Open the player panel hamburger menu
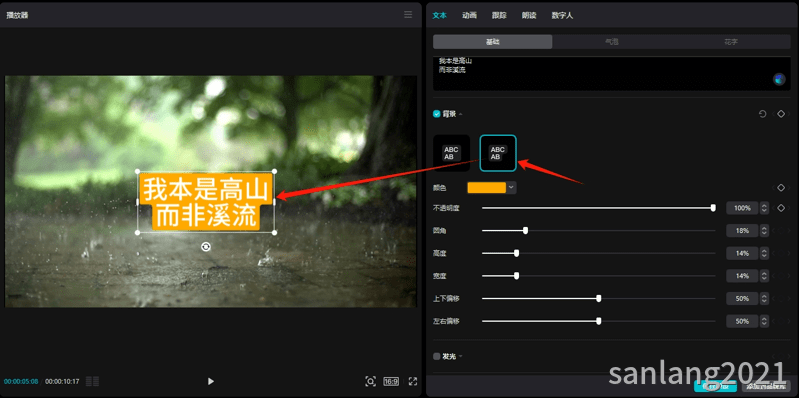 point(408,15)
